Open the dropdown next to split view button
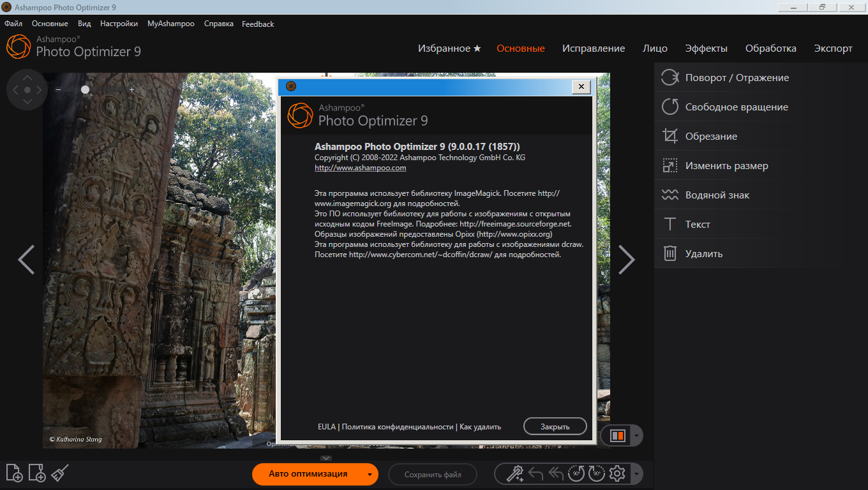The width and height of the screenshot is (868, 490). click(636, 436)
